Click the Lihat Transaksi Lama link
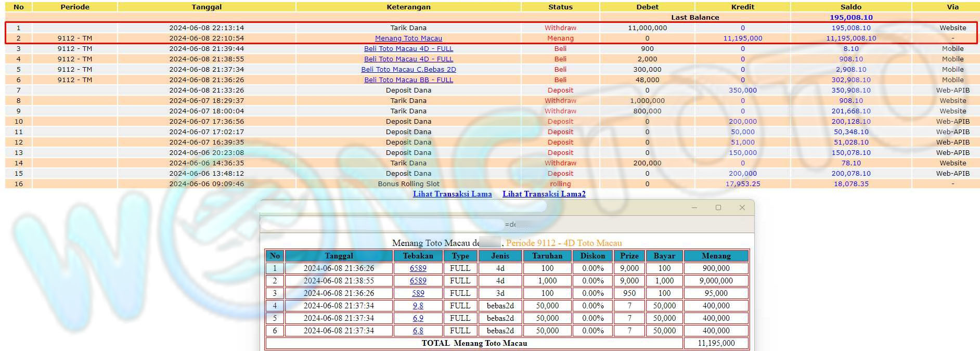The height and width of the screenshot is (351, 980). coord(452,194)
